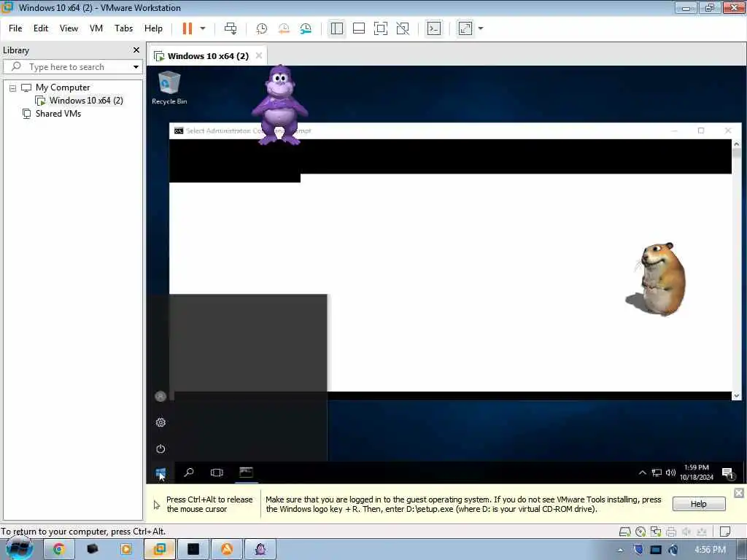Image resolution: width=747 pixels, height=560 pixels.
Task: Expand the stretch display dropdown arrow
Action: tap(481, 28)
